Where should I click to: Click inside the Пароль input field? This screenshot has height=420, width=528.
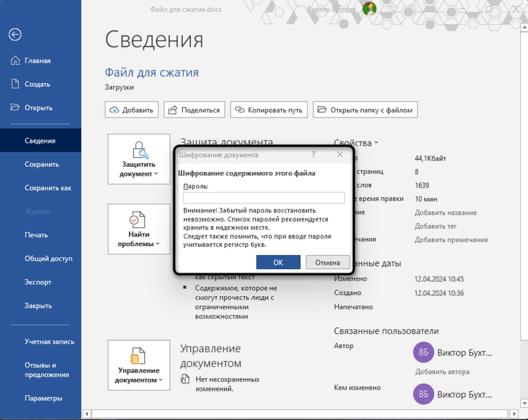[263, 197]
